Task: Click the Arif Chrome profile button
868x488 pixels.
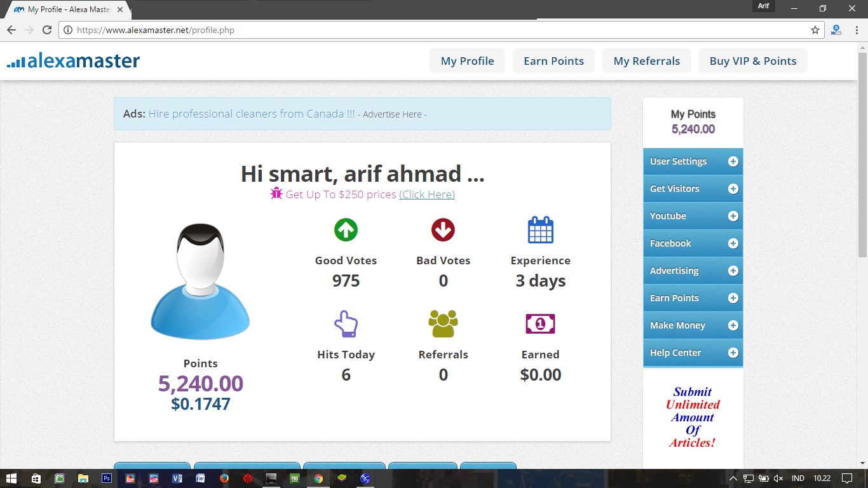Action: pos(763,6)
